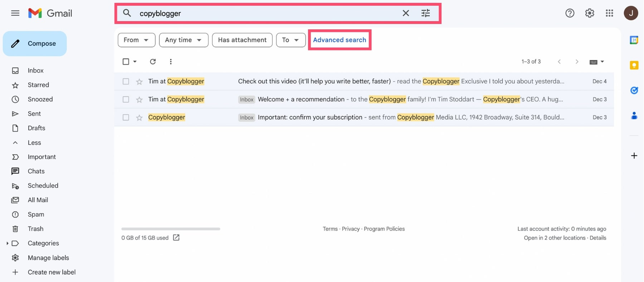Open the Any time filter dropdown
This screenshot has height=282, width=644.
(x=184, y=40)
